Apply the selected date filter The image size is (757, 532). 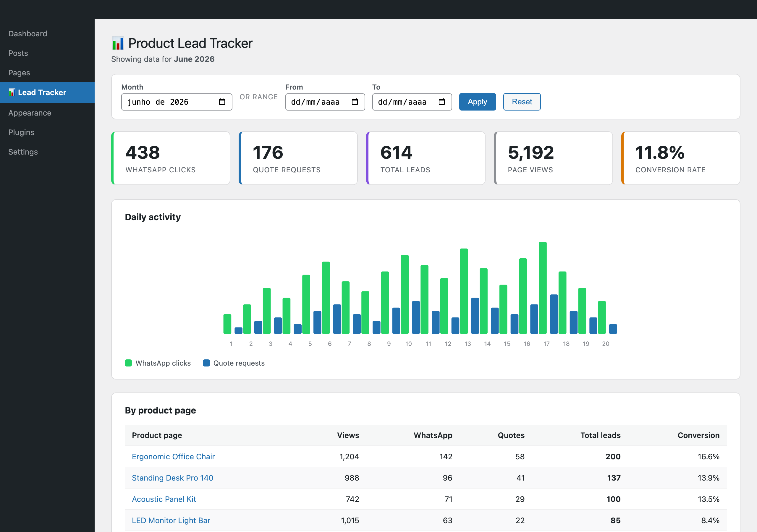(x=477, y=102)
